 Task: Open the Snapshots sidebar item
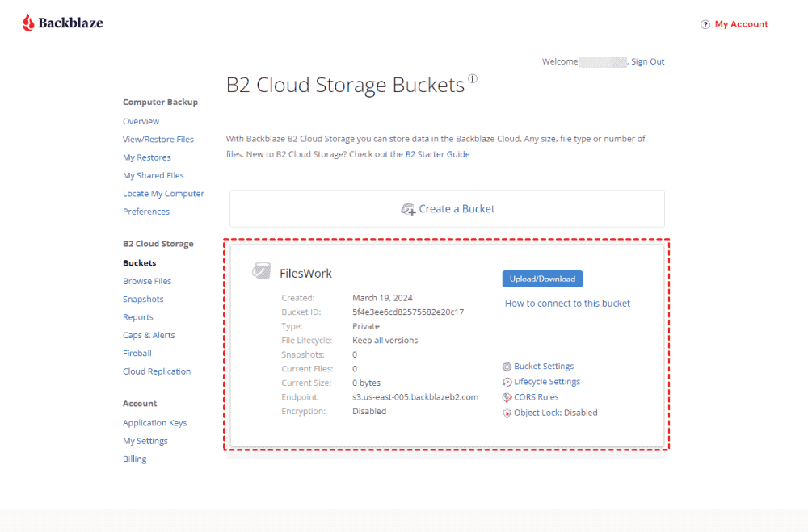[x=143, y=300]
